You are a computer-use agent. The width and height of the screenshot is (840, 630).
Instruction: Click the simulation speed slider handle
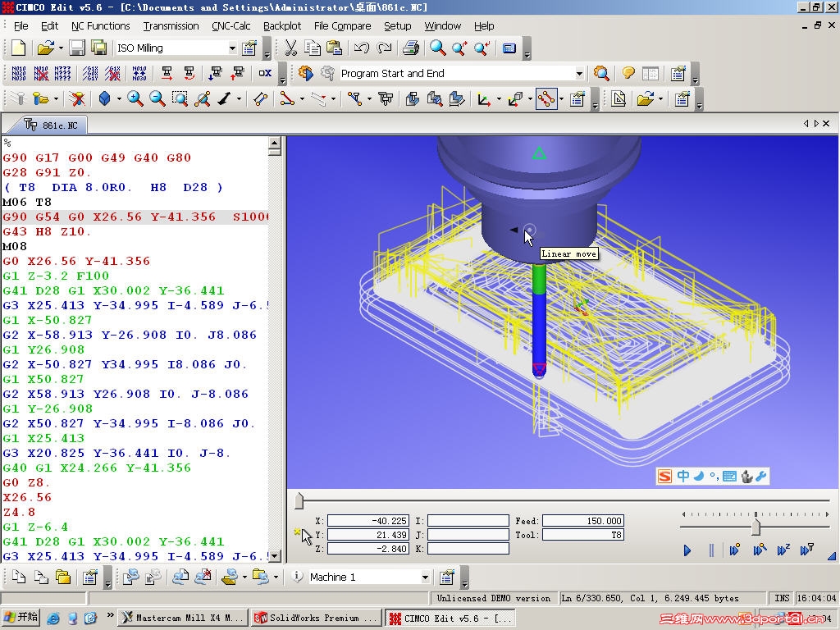pyautogui.click(x=756, y=527)
